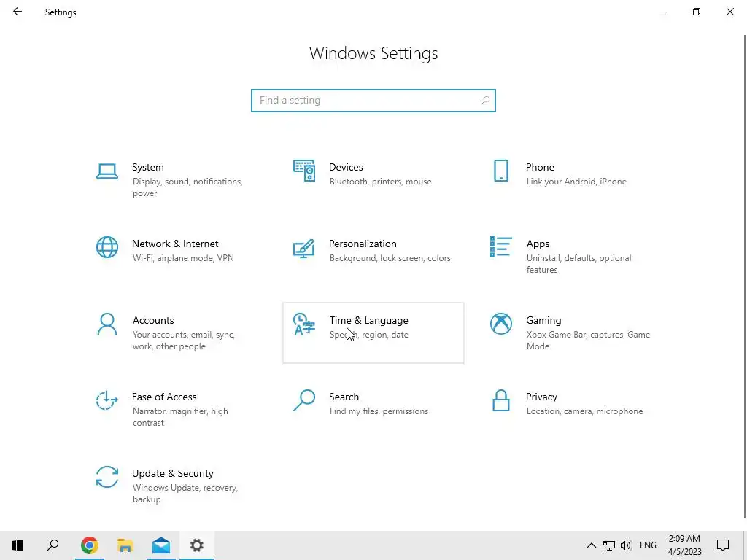The height and width of the screenshot is (560, 747).
Task: Click the Personalization paintbrush icon
Action: 304,248
